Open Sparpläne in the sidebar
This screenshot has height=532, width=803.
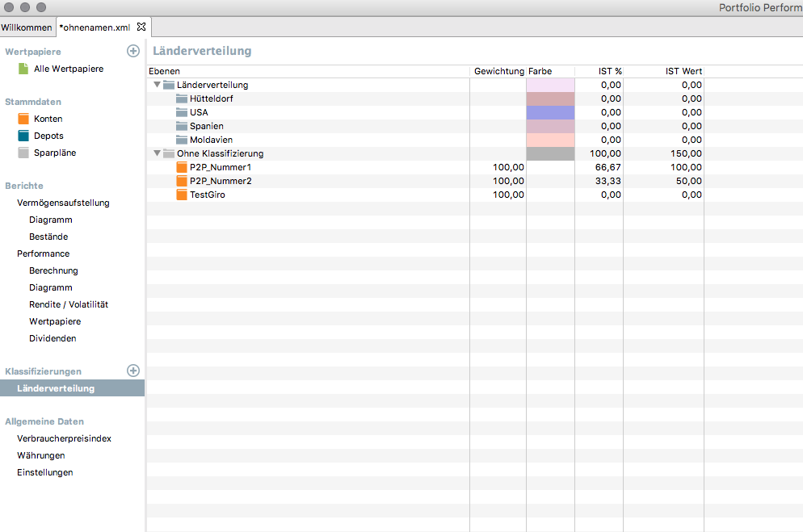pos(55,153)
